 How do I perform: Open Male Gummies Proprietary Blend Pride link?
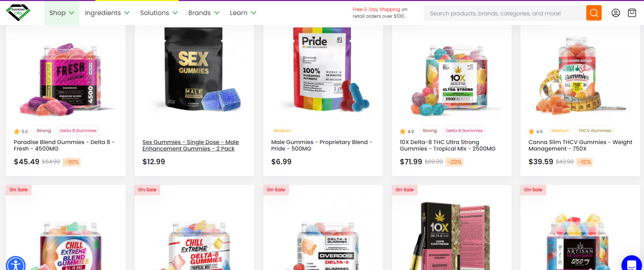(x=321, y=145)
